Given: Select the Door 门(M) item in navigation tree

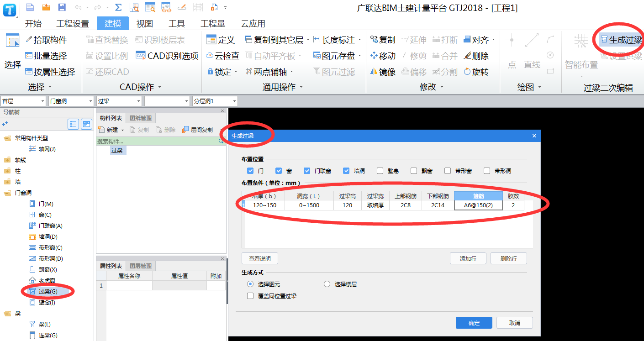Looking at the screenshot, I should click(42, 204).
